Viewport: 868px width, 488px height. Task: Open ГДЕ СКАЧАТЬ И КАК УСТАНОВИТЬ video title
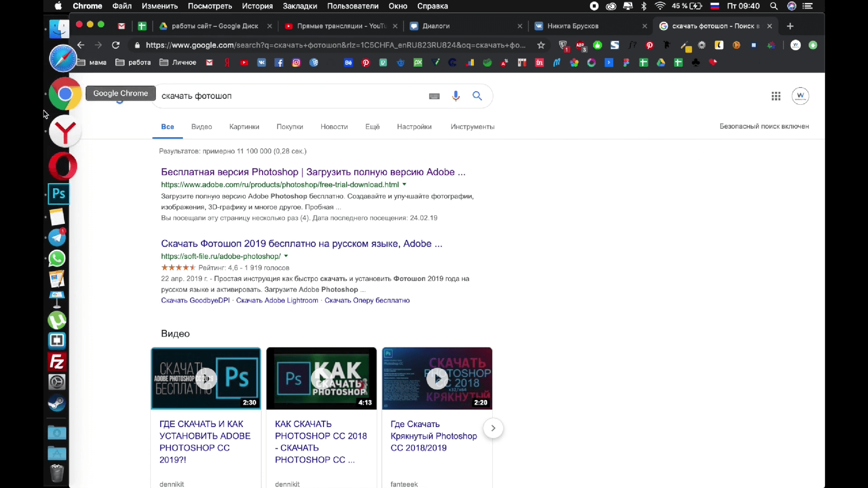point(205,442)
